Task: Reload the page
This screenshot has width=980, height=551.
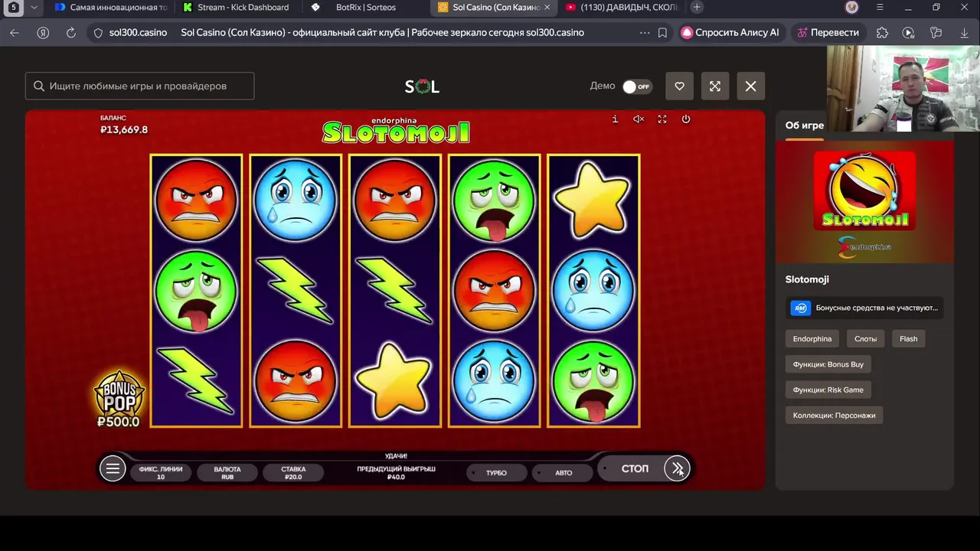Action: [x=71, y=33]
